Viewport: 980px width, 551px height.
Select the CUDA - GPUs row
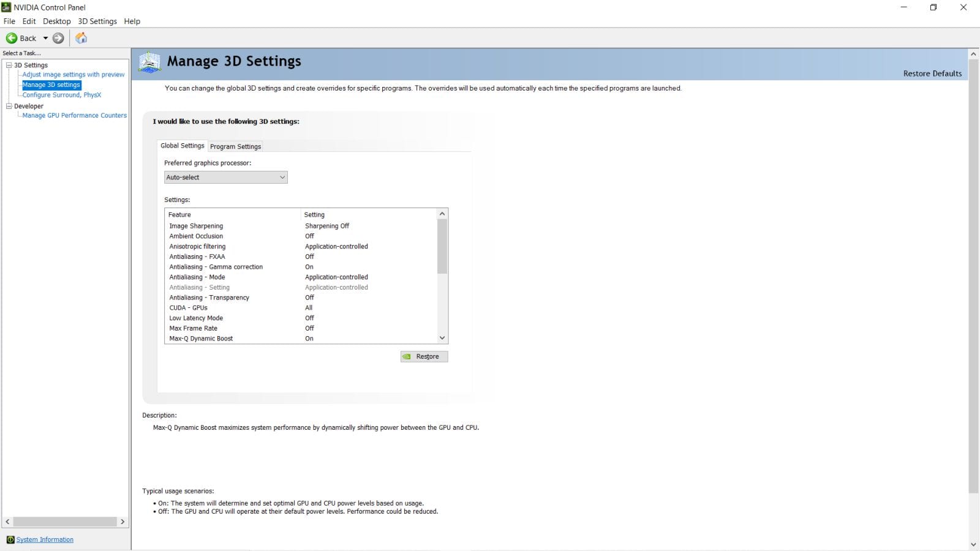[x=301, y=308]
